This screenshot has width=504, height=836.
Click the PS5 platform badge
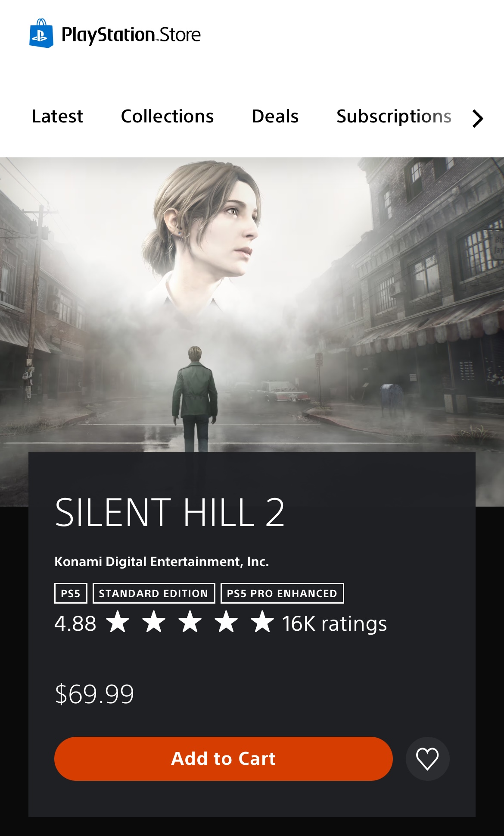click(71, 593)
